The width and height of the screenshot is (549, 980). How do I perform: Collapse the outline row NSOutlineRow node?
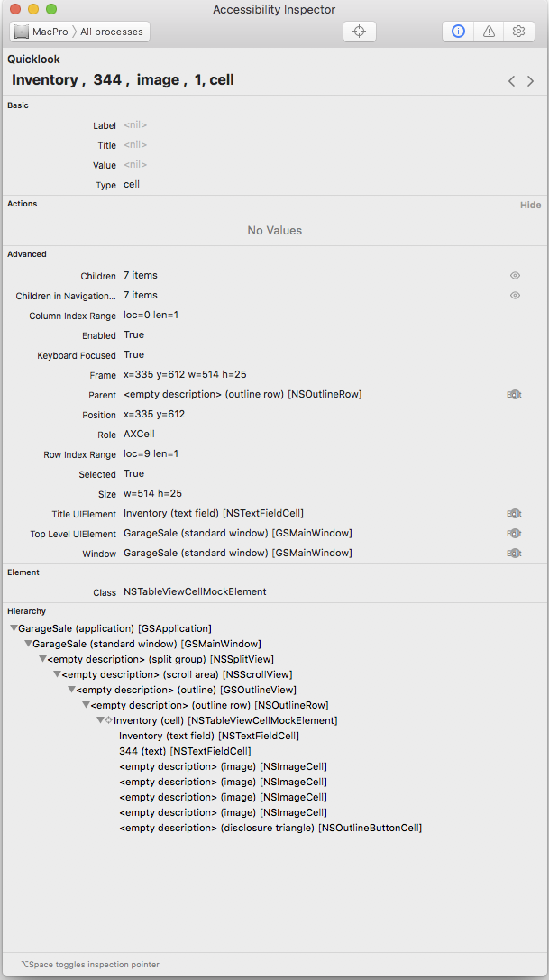pos(86,705)
